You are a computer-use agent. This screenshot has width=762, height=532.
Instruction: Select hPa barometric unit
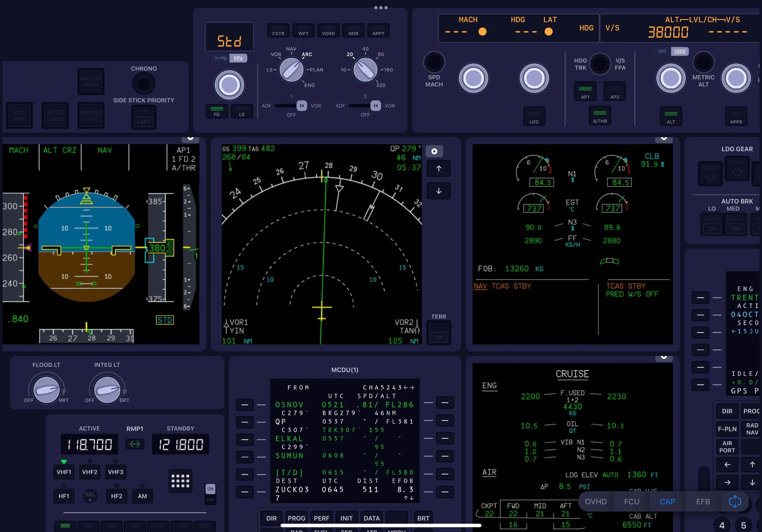click(x=238, y=58)
